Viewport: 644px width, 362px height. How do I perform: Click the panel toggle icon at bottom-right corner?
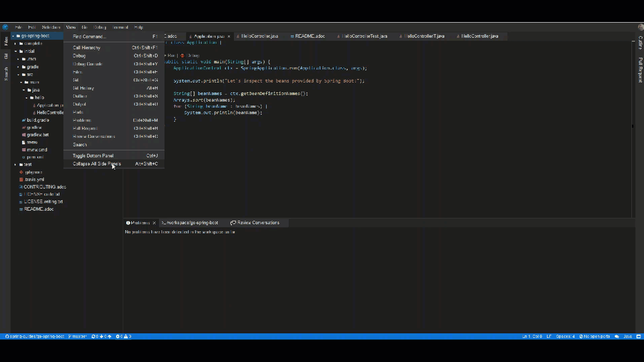pos(638,336)
